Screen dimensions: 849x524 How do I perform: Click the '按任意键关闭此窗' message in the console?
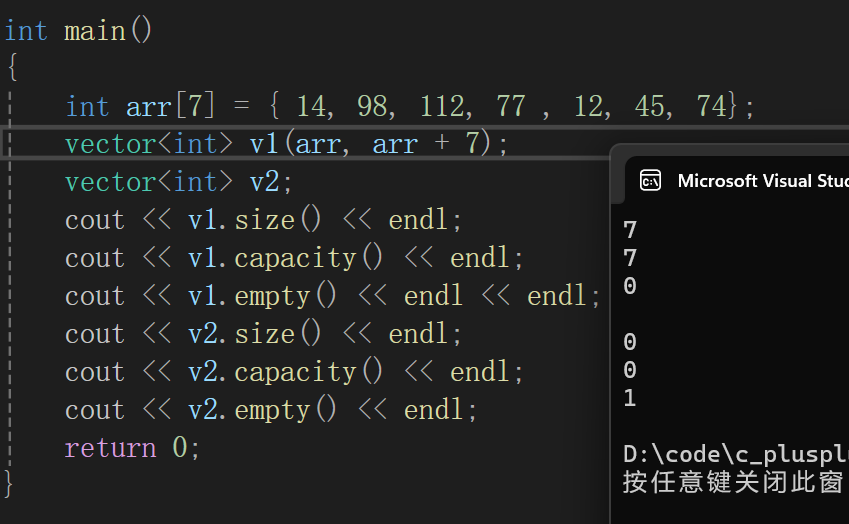(x=733, y=482)
